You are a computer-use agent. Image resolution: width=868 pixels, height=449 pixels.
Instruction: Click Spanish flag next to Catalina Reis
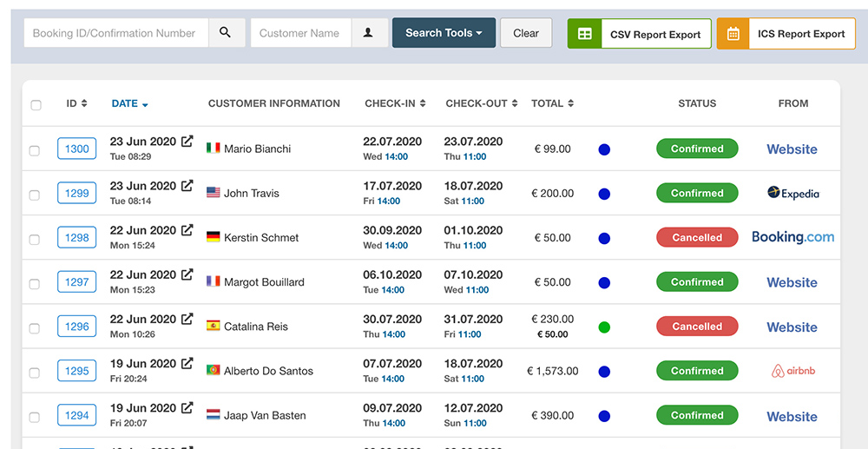pos(214,326)
